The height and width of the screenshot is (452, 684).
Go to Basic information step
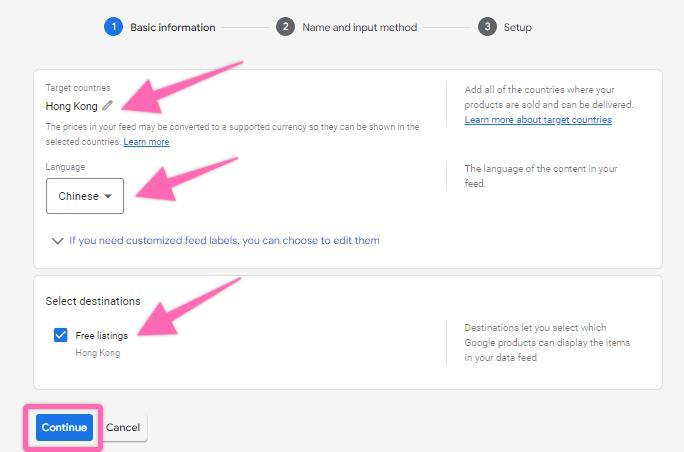(172, 27)
